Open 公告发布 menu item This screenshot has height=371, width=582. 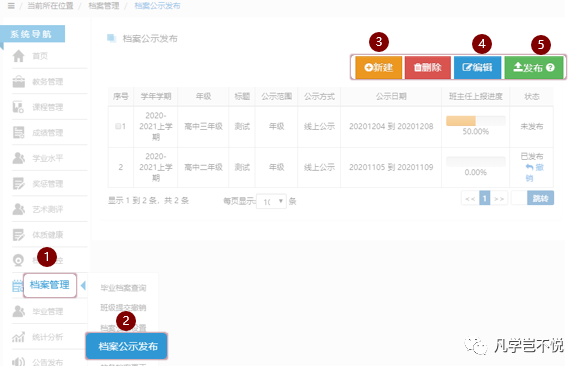click(x=48, y=362)
